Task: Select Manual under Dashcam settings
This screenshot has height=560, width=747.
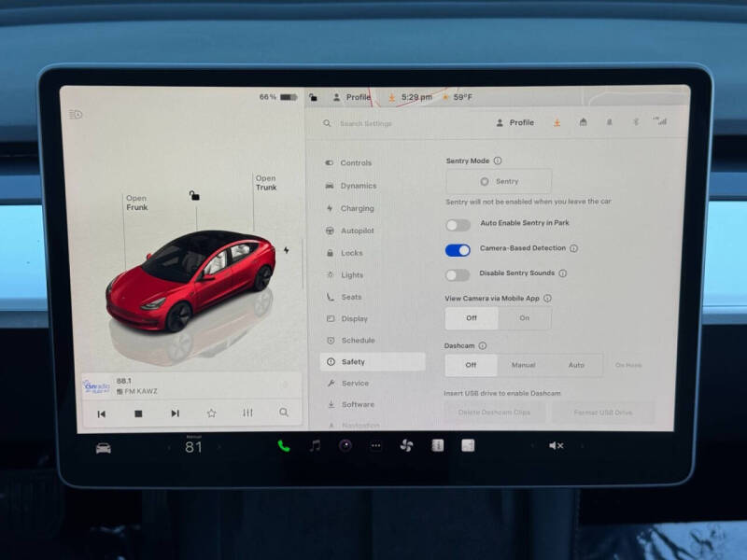Action: pos(524,365)
